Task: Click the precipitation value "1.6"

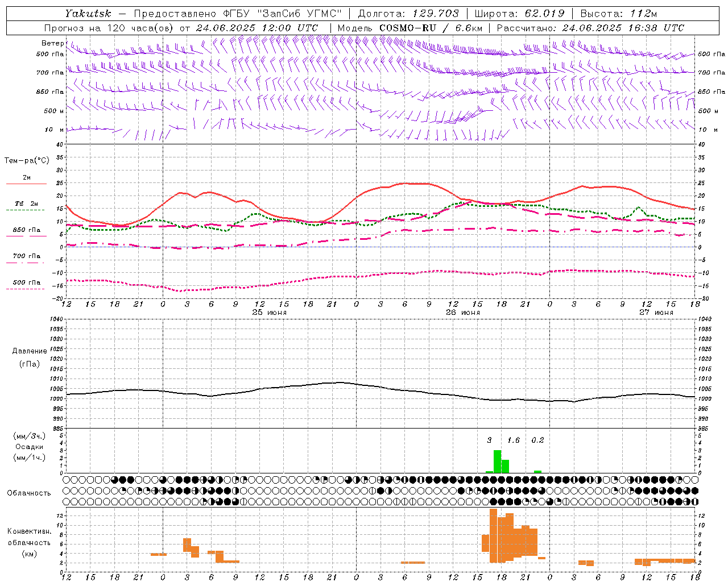Action: (x=514, y=440)
